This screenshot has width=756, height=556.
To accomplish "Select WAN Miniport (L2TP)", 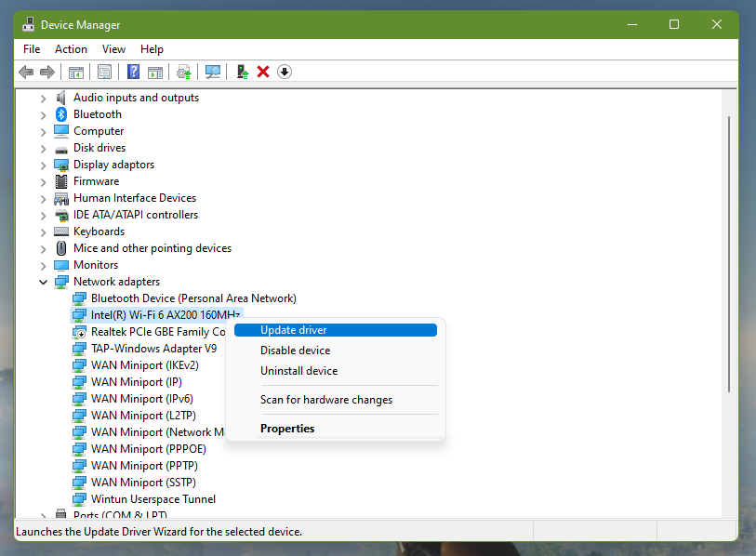I will click(x=143, y=416).
